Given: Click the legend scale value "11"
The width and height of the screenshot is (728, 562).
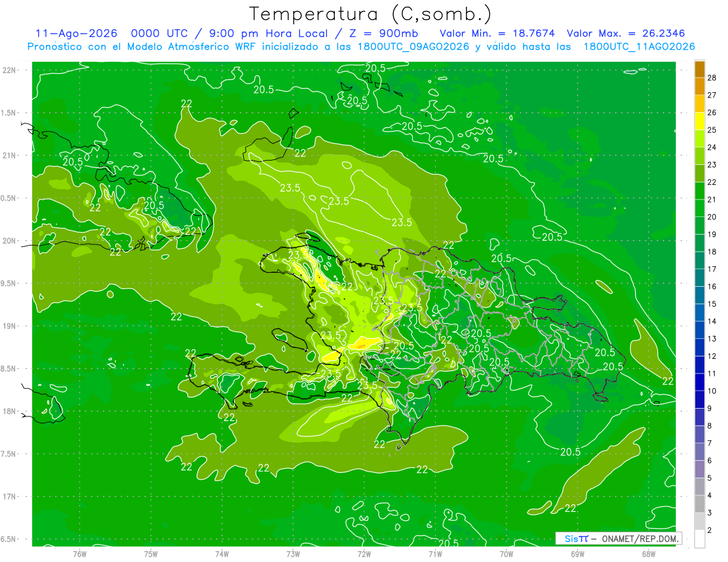Looking at the screenshot, I should coord(712,373).
